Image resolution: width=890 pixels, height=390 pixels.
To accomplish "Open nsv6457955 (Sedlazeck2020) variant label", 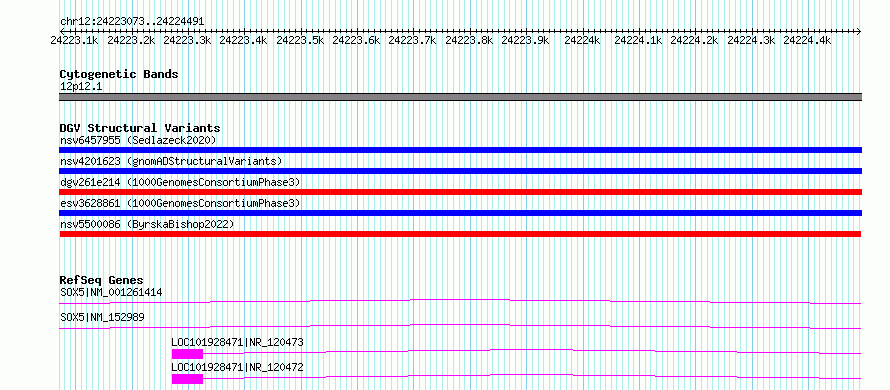I will tap(138, 140).
